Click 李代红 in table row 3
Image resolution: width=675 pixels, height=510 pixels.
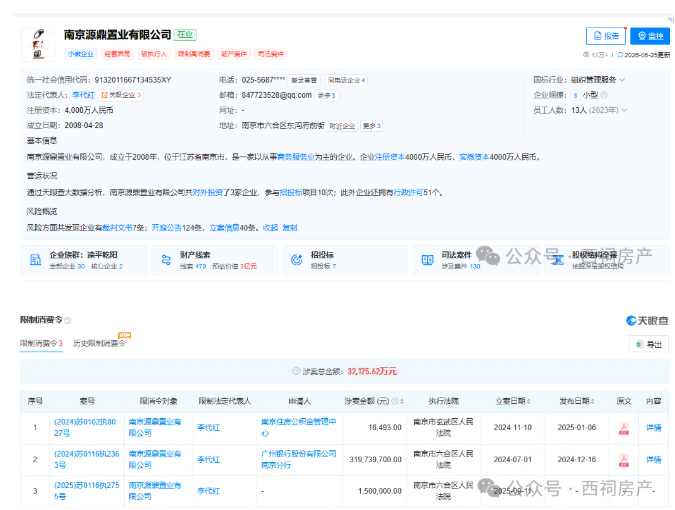tap(208, 491)
